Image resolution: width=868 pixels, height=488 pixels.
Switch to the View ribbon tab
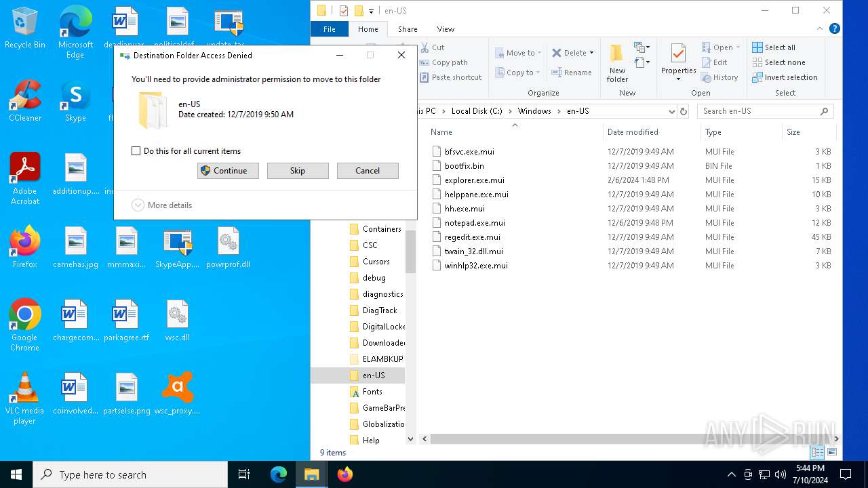[446, 29]
